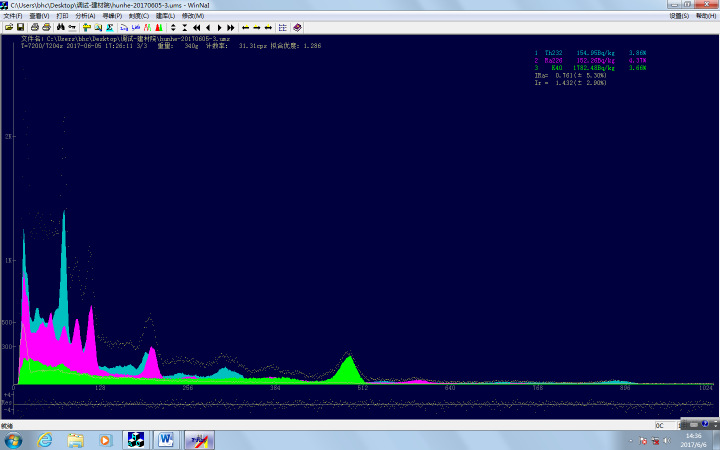This screenshot has height=450, width=720.
Task: Click the printer icon in toolbar
Action: pos(35,27)
